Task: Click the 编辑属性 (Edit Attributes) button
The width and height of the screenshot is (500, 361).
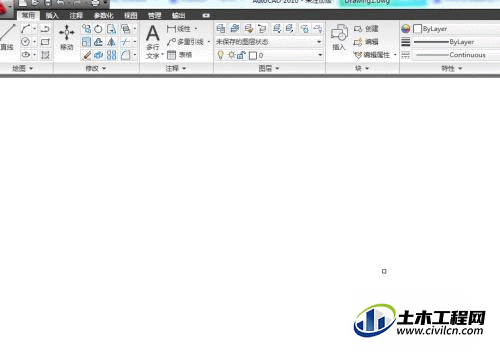Action: [x=372, y=55]
